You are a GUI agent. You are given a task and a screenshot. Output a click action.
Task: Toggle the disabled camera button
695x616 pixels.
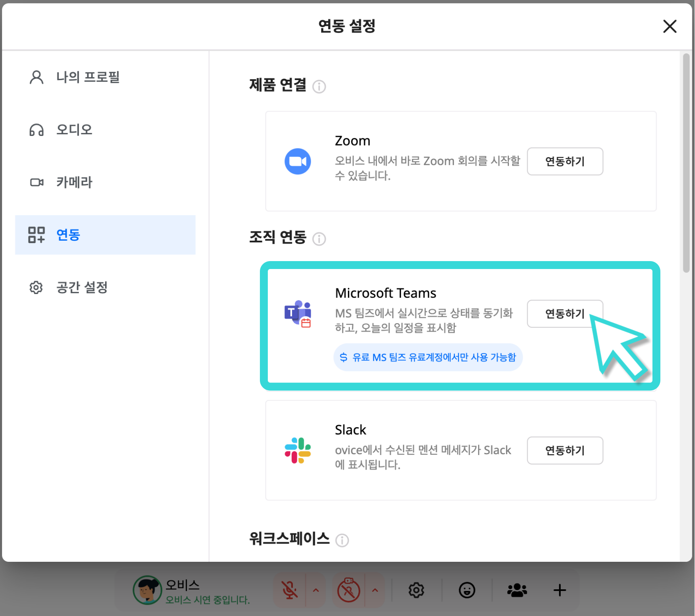click(x=349, y=590)
